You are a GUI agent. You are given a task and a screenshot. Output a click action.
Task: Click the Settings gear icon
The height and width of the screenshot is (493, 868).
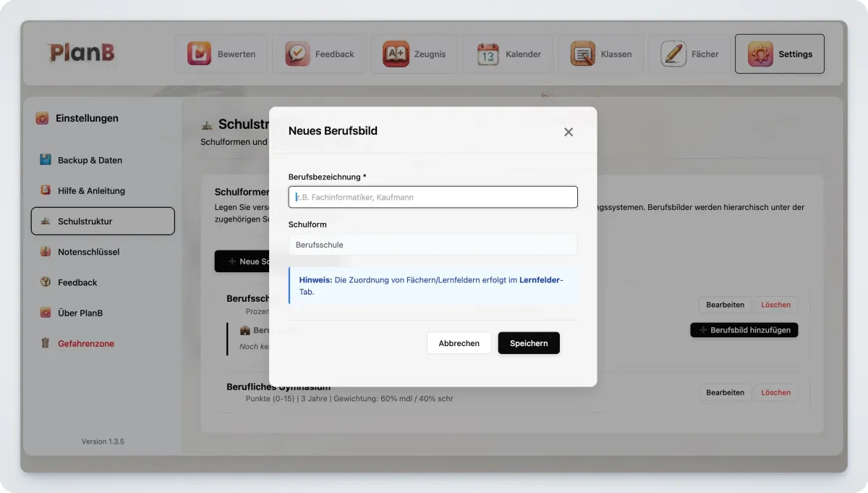pos(760,54)
